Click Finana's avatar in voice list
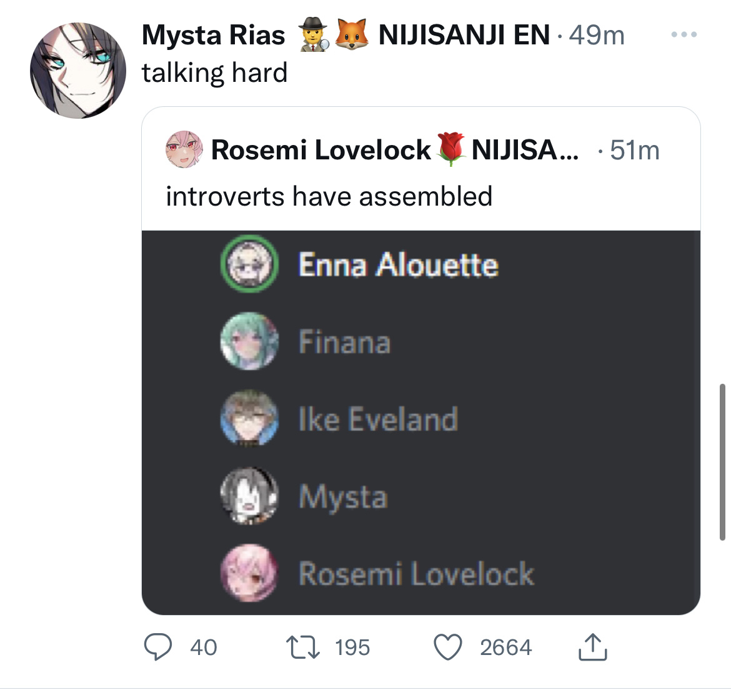Screen dimensions: 731x700 coord(249,341)
